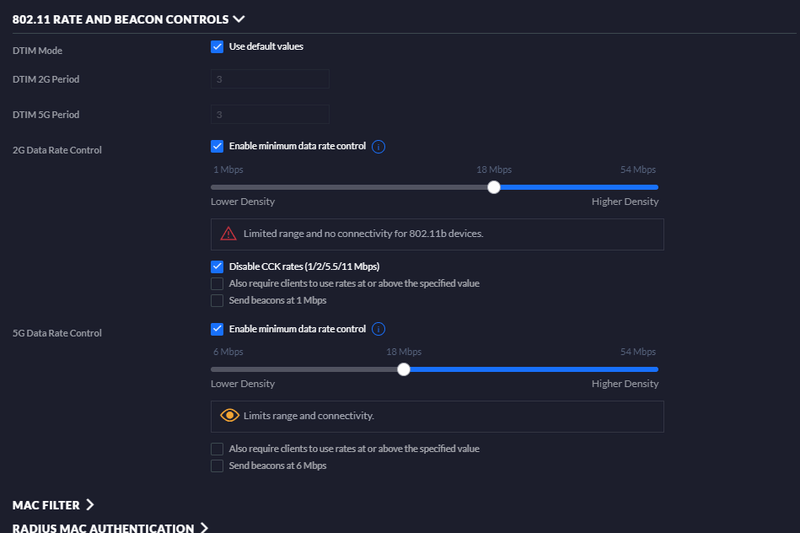Toggle 2G Enable minimum data rate control
The height and width of the screenshot is (533, 800).
point(217,146)
